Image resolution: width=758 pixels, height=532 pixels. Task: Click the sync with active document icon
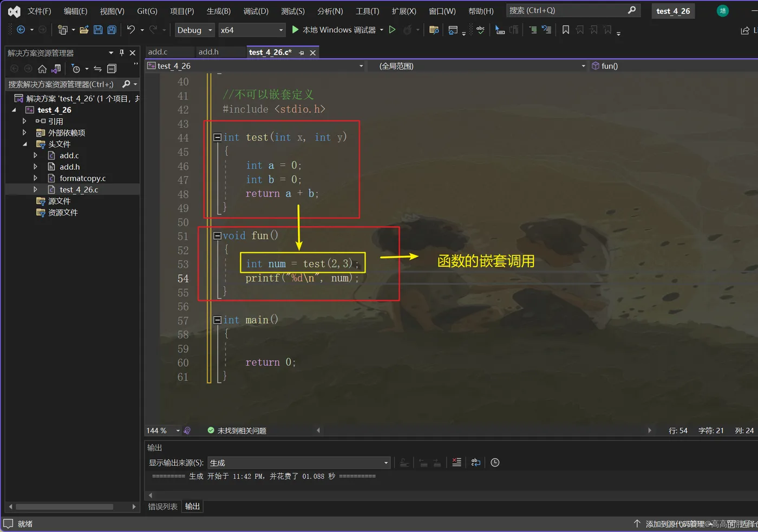pyautogui.click(x=97, y=69)
